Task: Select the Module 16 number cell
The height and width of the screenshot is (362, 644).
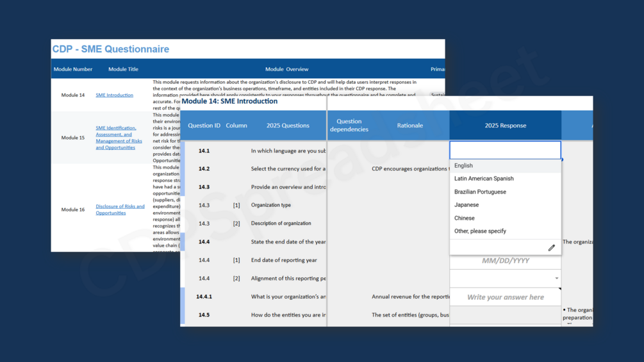Action: (x=73, y=210)
